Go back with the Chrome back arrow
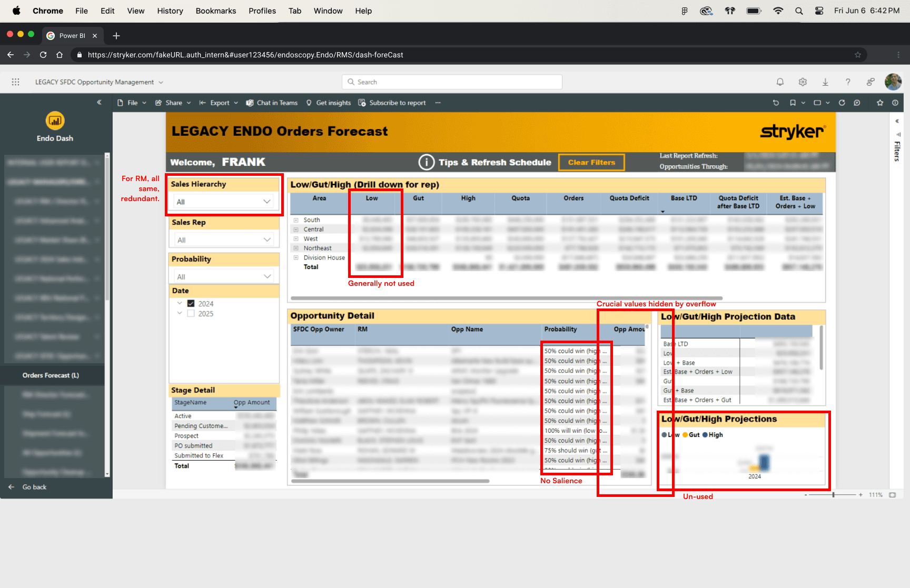This screenshot has height=588, width=910. pyautogui.click(x=11, y=55)
